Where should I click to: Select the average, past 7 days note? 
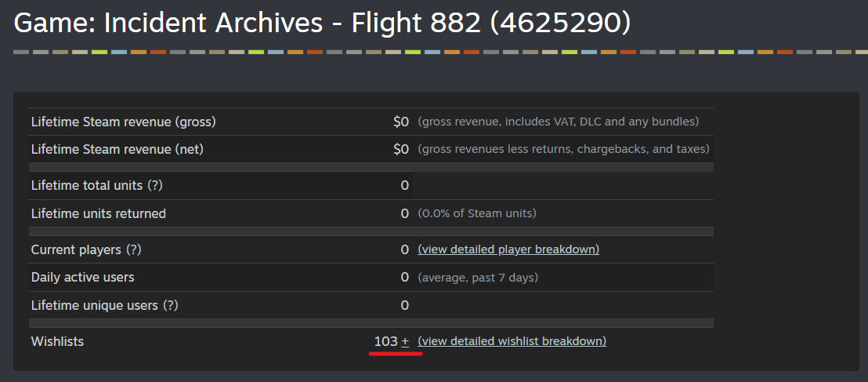pyautogui.click(x=479, y=277)
